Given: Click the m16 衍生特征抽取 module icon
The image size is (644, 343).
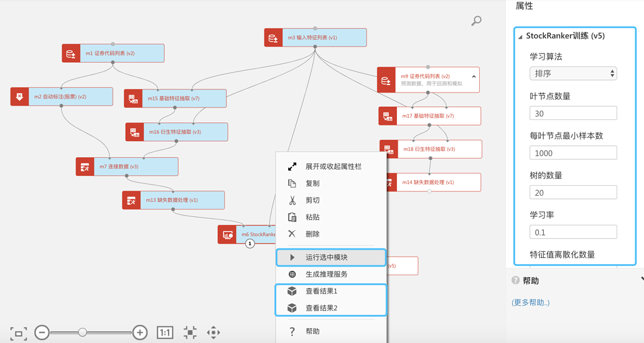Looking at the screenshot, I should click(134, 132).
